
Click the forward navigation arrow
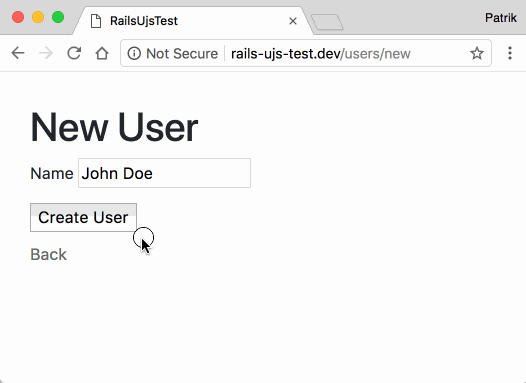click(x=46, y=53)
